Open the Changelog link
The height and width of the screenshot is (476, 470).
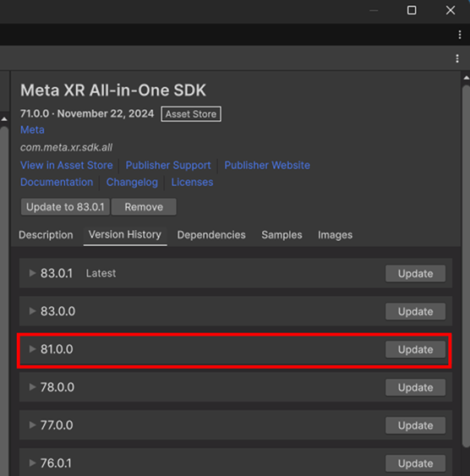point(132,182)
